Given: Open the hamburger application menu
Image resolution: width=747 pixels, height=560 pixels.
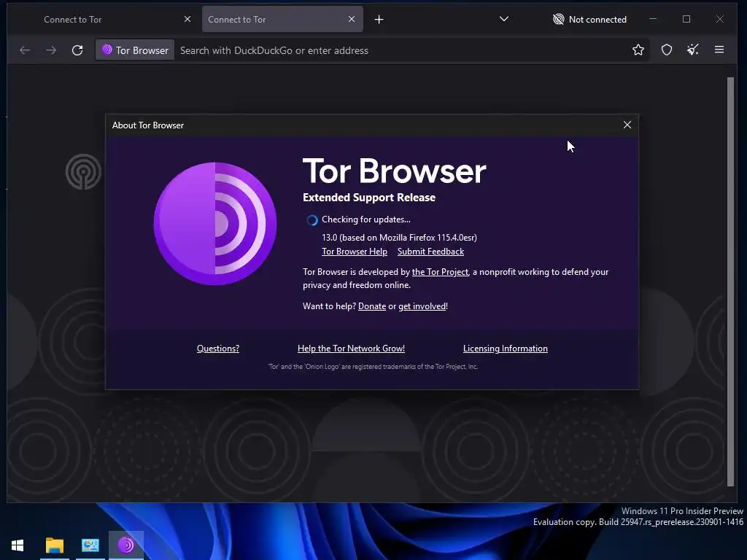Looking at the screenshot, I should pos(719,50).
